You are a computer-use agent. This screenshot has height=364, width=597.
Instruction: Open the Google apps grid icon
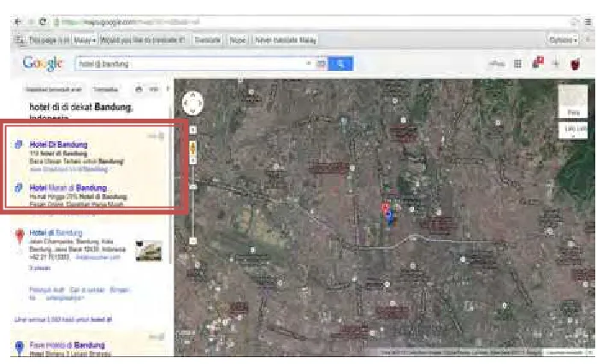517,64
